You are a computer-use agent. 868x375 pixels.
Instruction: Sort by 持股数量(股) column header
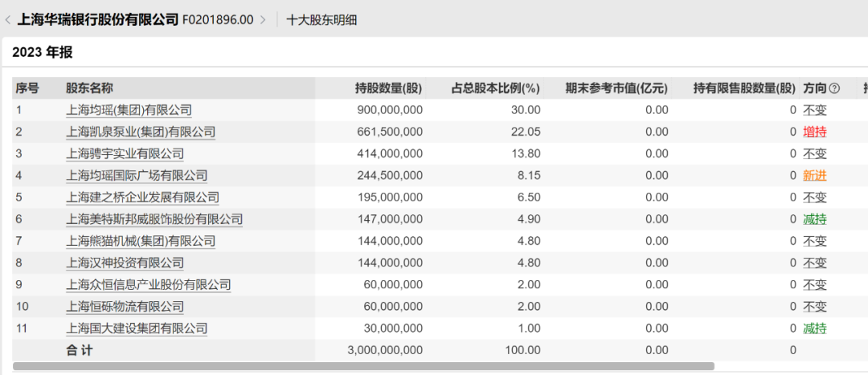click(389, 88)
